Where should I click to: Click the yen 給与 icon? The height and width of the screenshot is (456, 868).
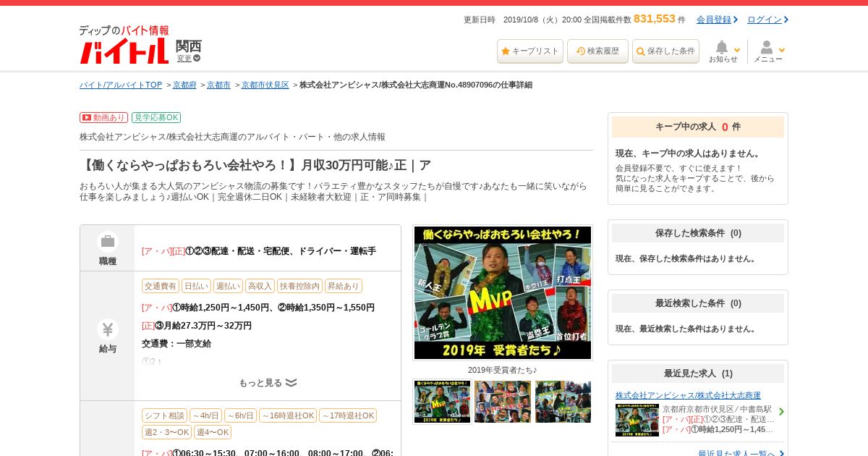(x=107, y=329)
